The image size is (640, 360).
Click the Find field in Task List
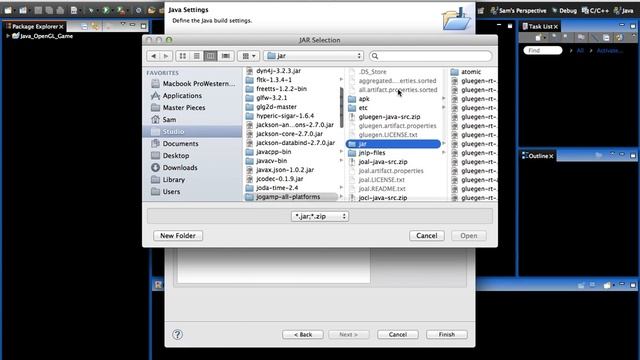tap(543, 51)
